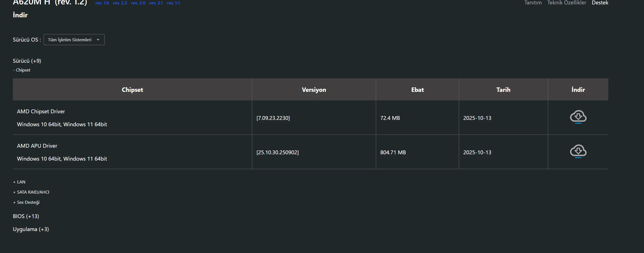
Task: Expand the SATA RAID/AHCI section
Action: click(31, 192)
